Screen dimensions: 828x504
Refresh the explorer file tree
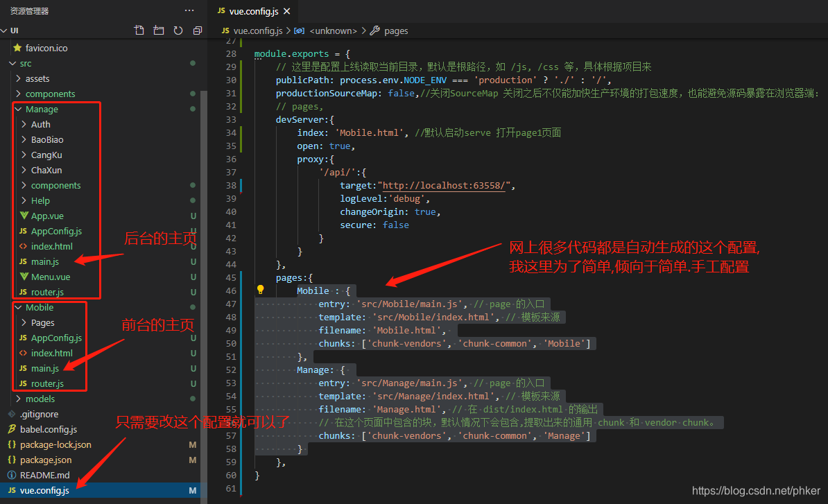point(178,31)
